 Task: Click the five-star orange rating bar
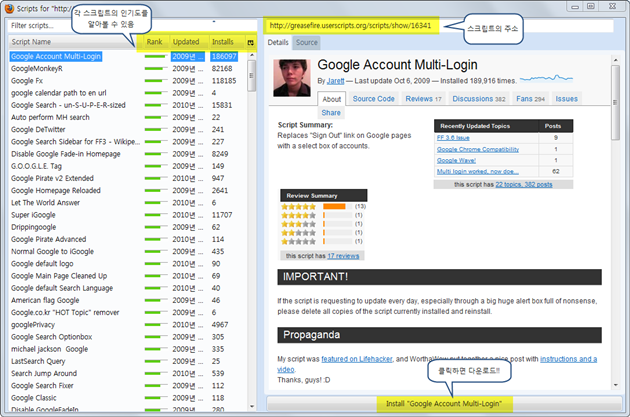tap(334, 206)
